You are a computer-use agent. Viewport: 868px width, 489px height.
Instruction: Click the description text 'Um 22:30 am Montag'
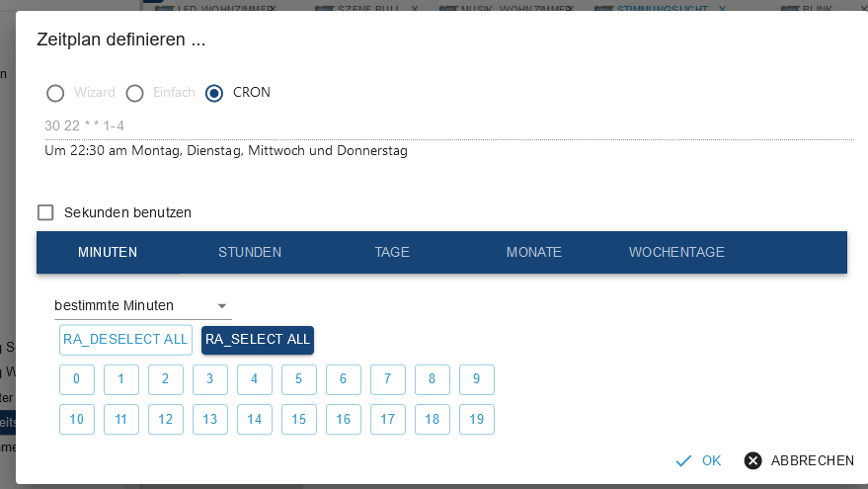point(113,150)
